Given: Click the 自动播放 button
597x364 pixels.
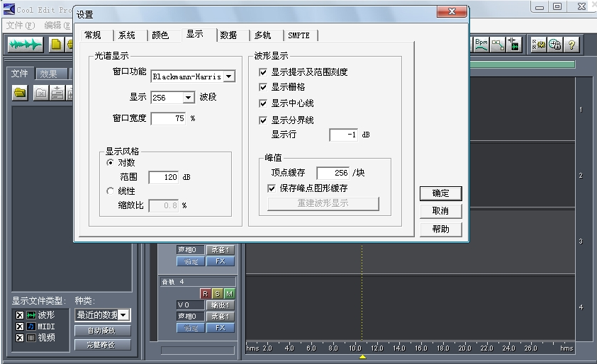Looking at the screenshot, I should [102, 331].
